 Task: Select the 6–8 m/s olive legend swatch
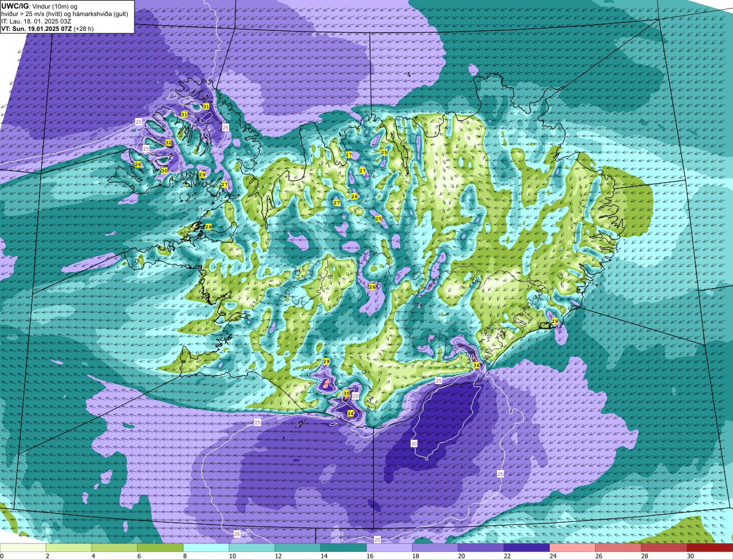tap(160, 548)
